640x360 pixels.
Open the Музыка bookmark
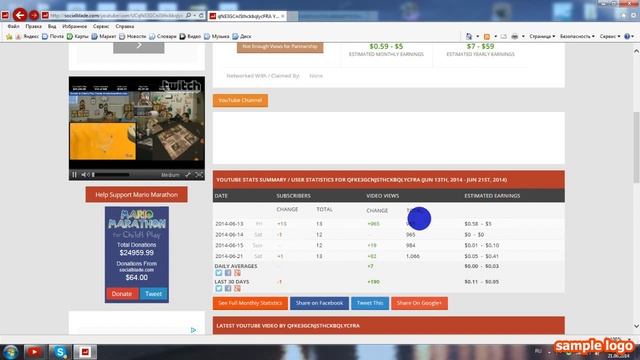pos(217,36)
